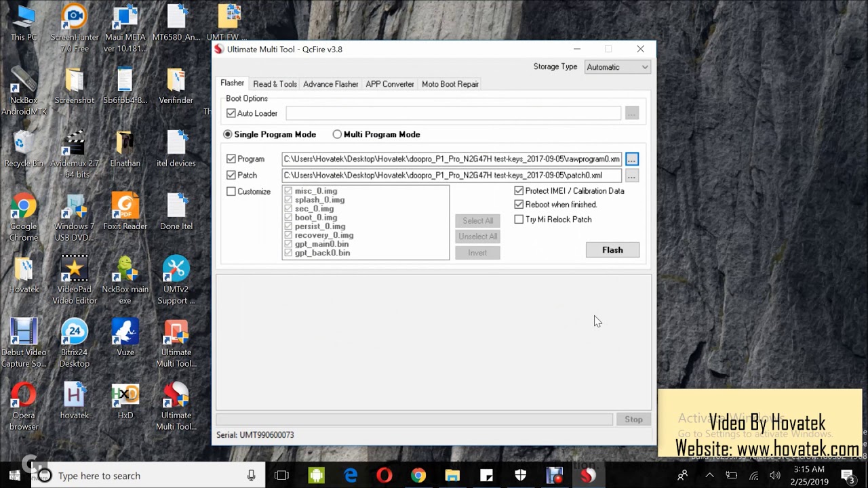Switch to the Flasher tab
This screenshot has height=488, width=868.
coord(232,83)
